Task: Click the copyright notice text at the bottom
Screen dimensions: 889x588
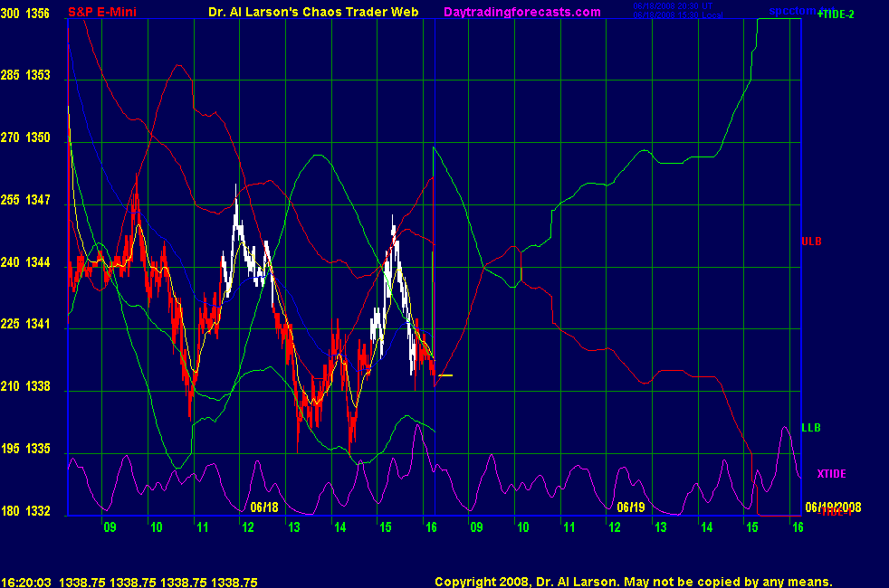Action: pyautogui.click(x=633, y=583)
